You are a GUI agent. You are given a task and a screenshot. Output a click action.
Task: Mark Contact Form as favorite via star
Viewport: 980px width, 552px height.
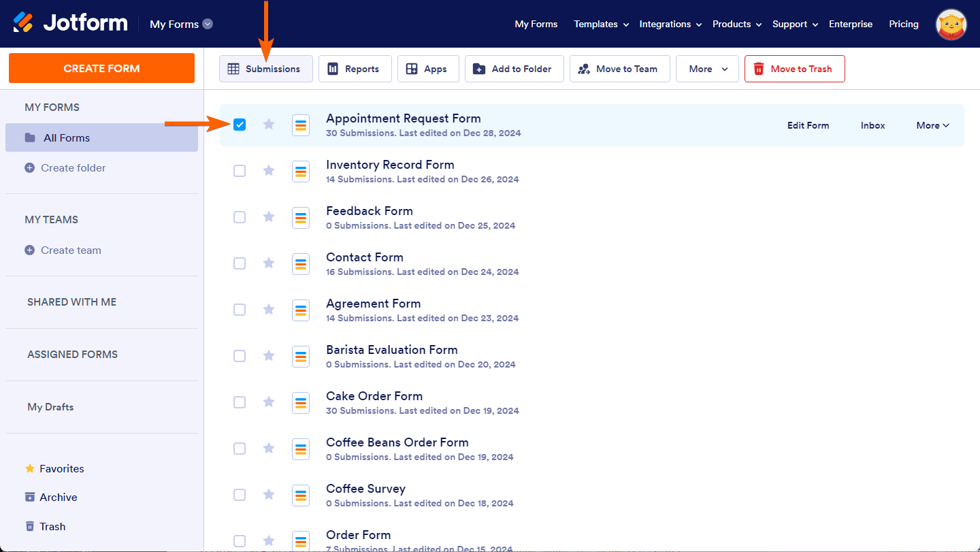(269, 263)
